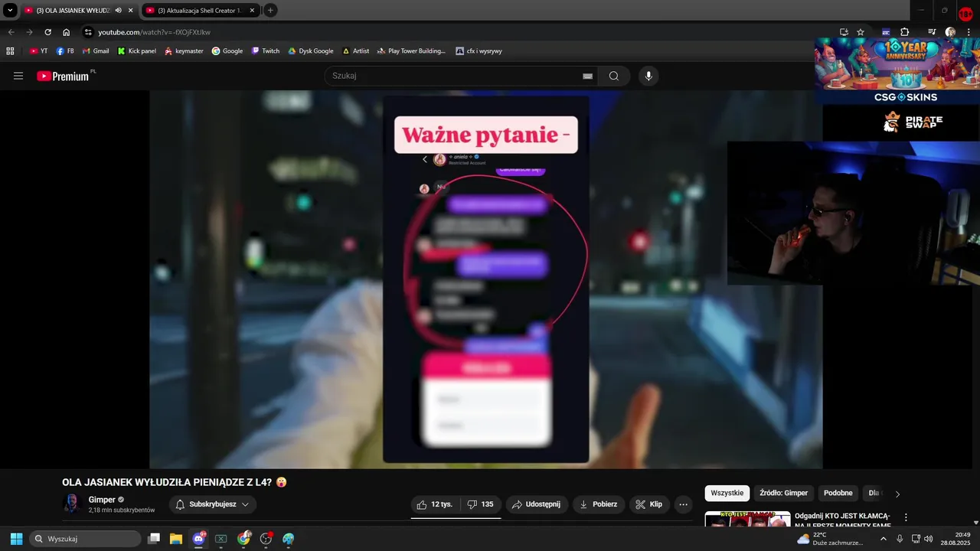Open the cfx i wysrywy bookmark

[x=479, y=51]
